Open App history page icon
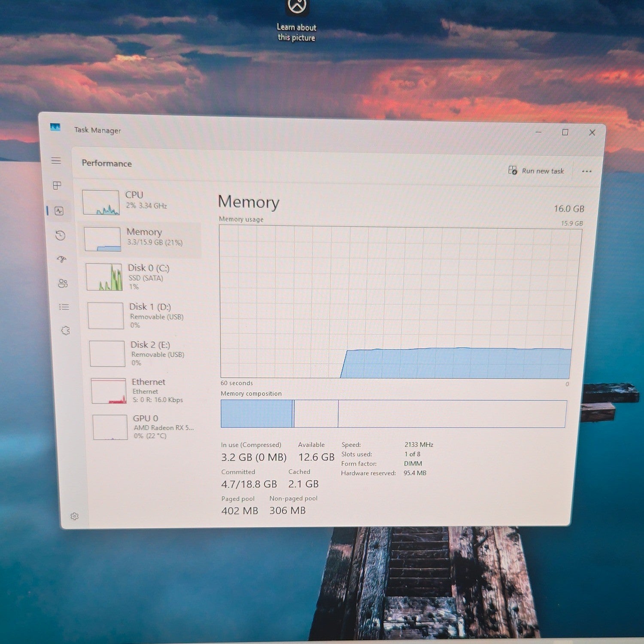Image resolution: width=644 pixels, height=644 pixels. 61,235
